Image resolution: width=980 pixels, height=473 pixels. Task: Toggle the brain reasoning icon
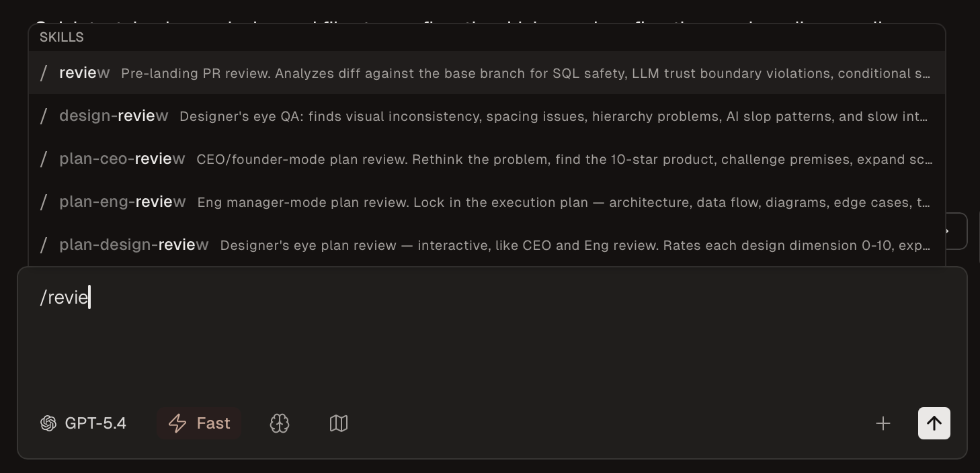click(280, 423)
